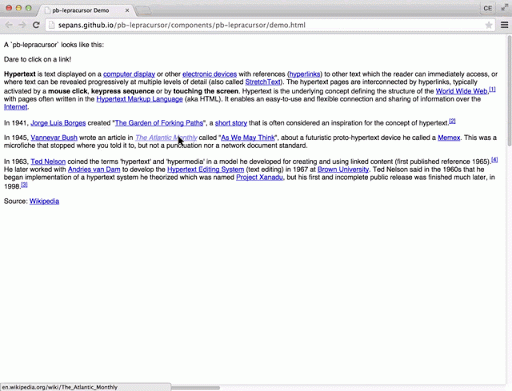
Task: Open the As We May Think link
Action: point(248,138)
